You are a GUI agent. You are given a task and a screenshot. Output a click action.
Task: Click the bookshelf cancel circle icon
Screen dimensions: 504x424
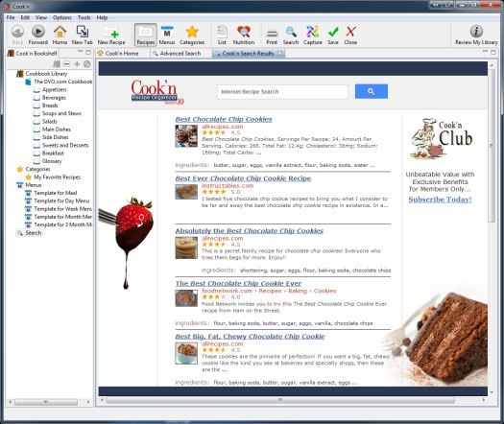[86, 64]
